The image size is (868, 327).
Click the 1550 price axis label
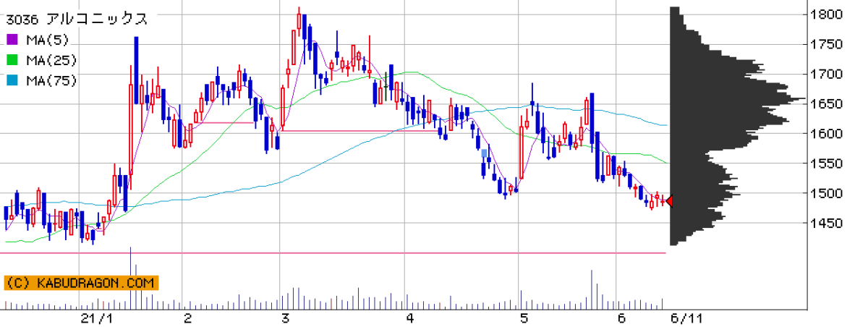[x=827, y=164]
